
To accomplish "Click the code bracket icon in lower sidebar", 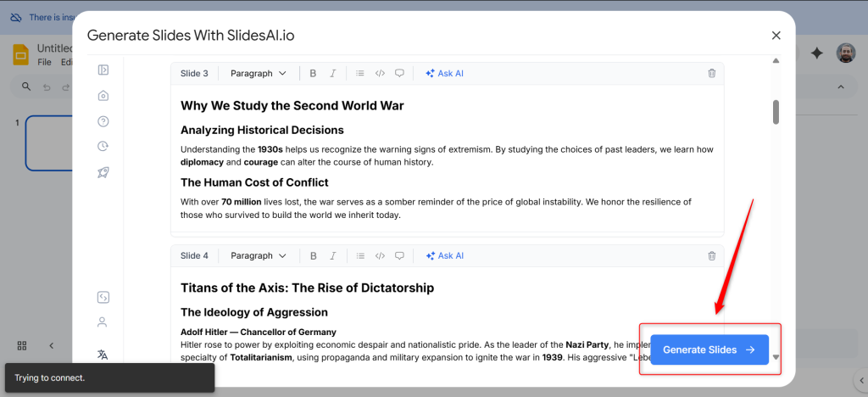I will [103, 298].
